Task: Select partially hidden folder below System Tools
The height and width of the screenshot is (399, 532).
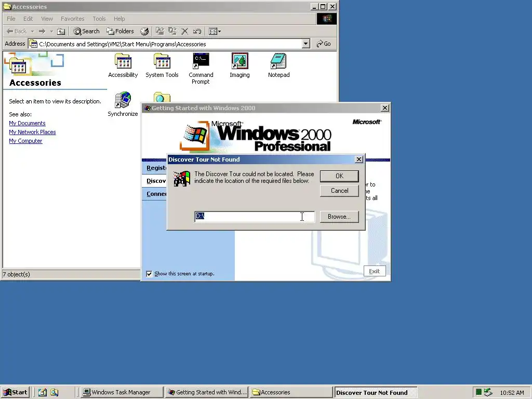Action: coord(162,97)
